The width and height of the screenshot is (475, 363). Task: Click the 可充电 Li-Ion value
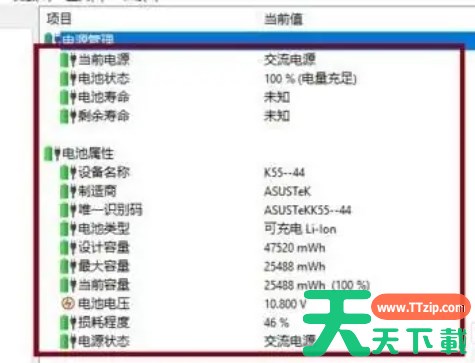tap(300, 229)
